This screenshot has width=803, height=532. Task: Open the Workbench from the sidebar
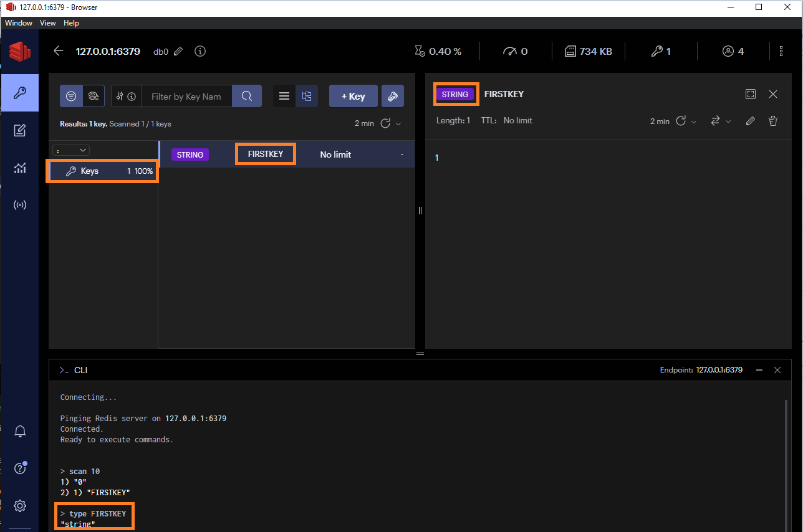tap(19, 130)
